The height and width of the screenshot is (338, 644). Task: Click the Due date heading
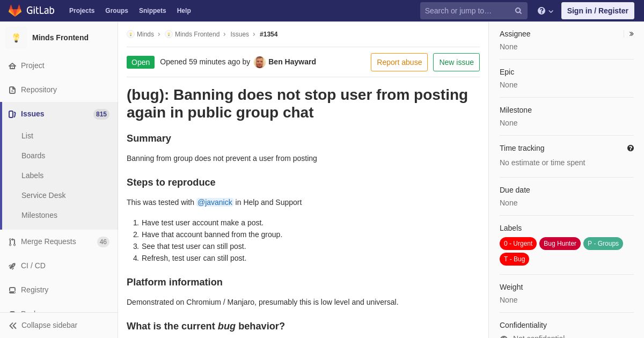515,190
